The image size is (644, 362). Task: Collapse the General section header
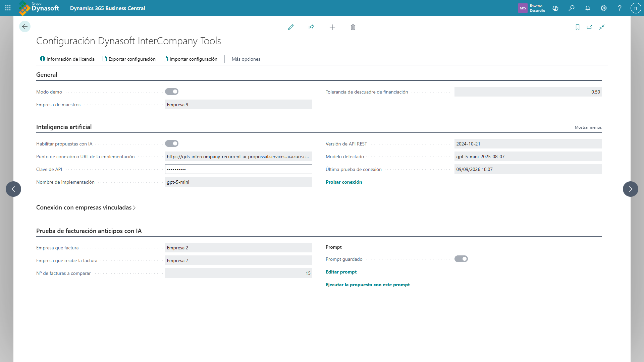47,75
